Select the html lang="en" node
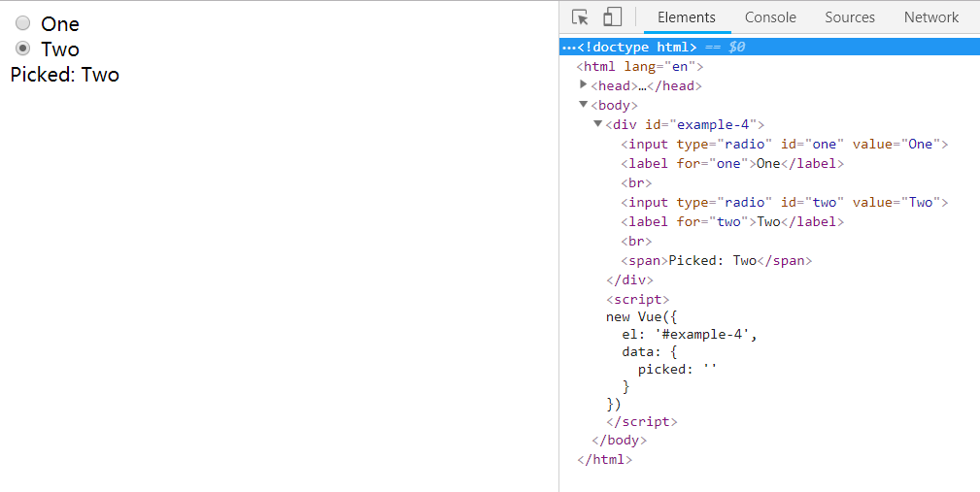 [639, 66]
